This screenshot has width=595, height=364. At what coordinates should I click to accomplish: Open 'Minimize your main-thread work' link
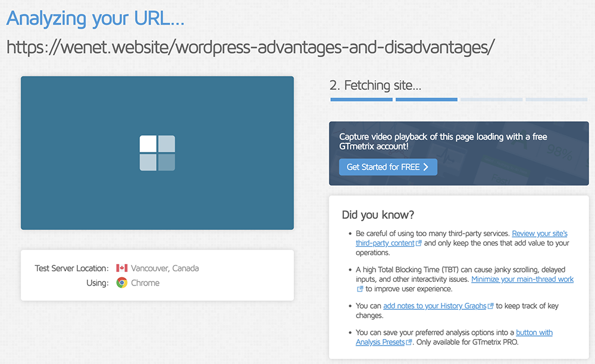[522, 280]
